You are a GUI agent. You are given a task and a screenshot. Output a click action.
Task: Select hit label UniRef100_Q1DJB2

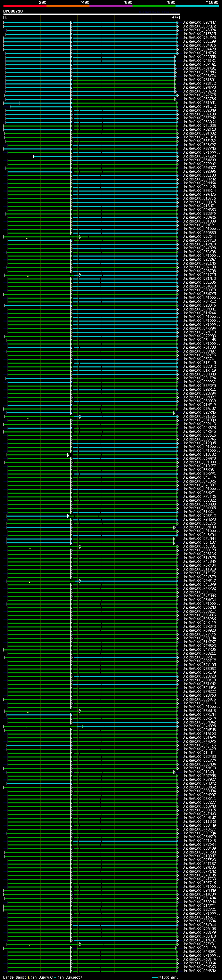(199, 455)
